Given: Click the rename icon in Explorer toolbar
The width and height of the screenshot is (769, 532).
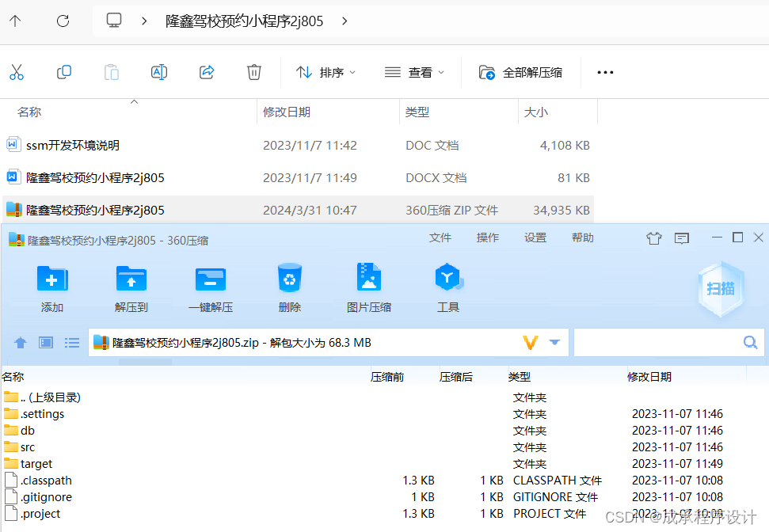Looking at the screenshot, I should coord(158,71).
